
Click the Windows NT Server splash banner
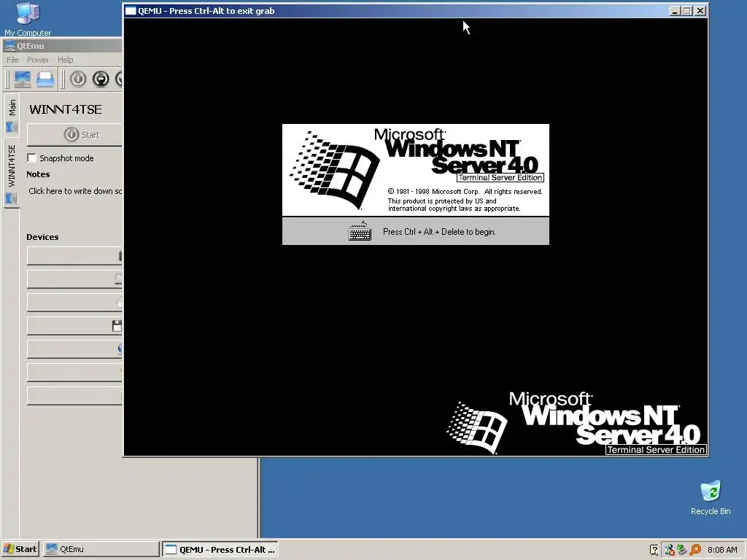click(415, 170)
